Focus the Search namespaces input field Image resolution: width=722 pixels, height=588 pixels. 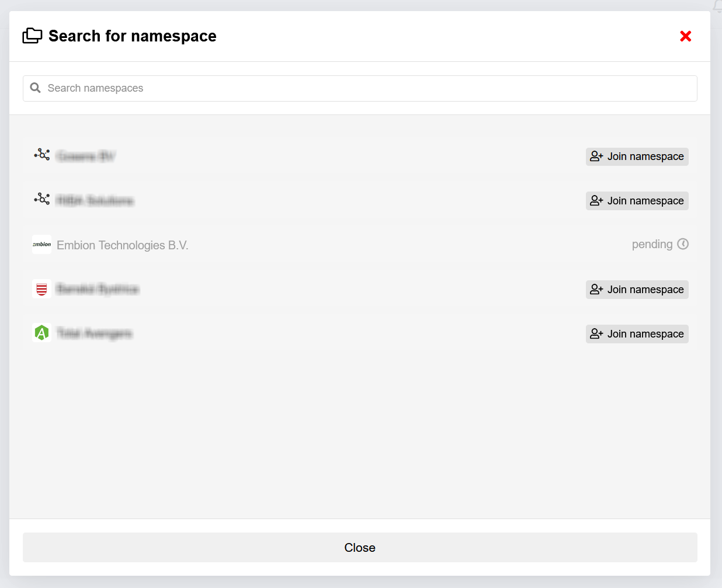[368, 88]
